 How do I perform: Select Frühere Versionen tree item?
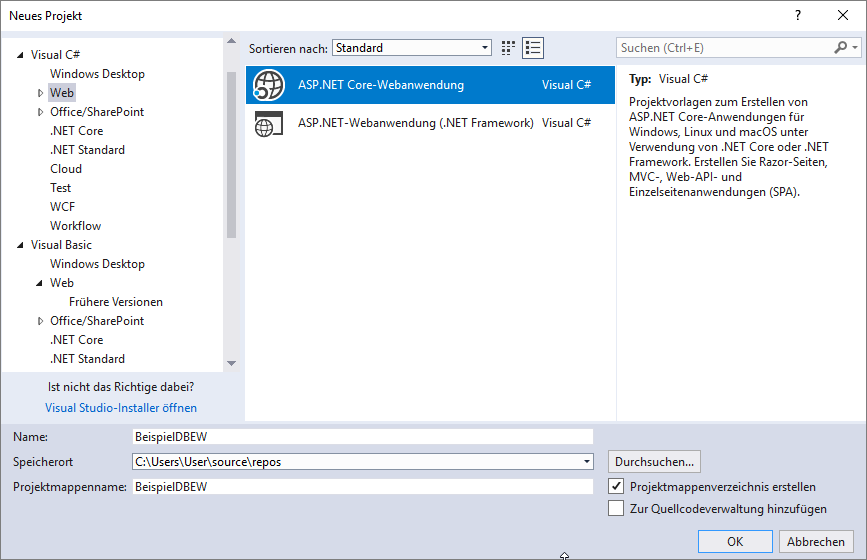coord(116,302)
